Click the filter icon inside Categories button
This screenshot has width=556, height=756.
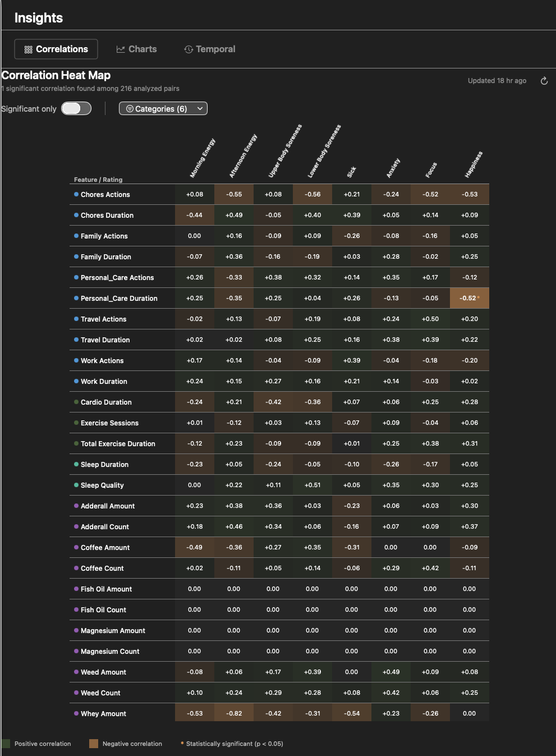(x=130, y=108)
